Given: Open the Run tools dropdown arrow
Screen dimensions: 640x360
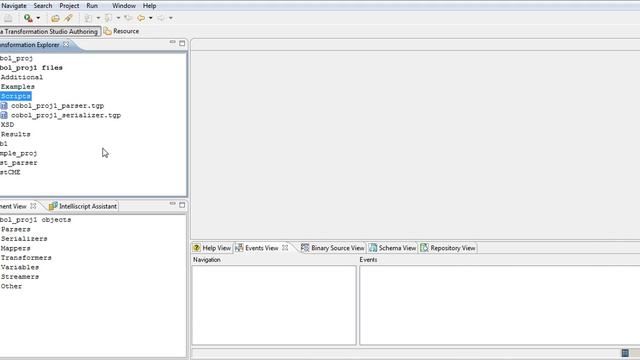Looking at the screenshot, I should (x=38, y=18).
